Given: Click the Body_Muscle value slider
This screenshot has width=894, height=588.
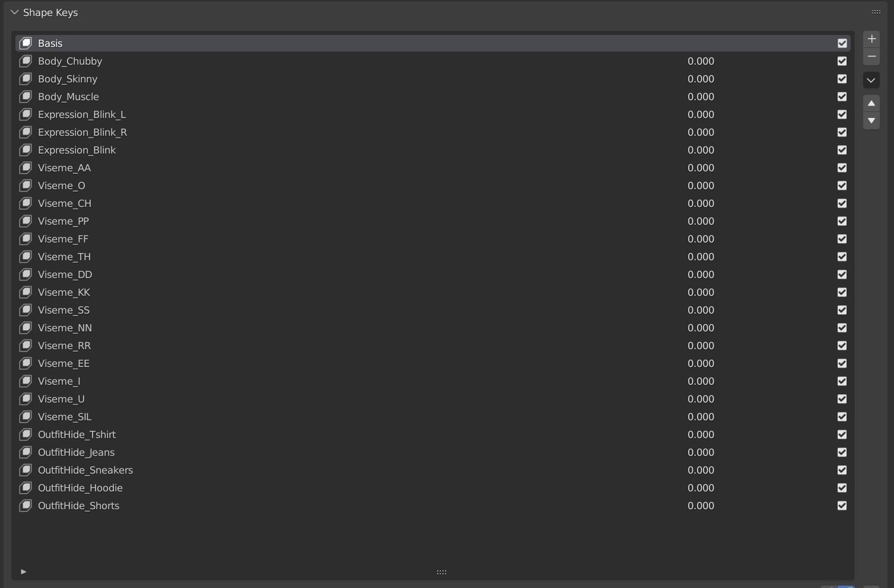Looking at the screenshot, I should click(x=701, y=97).
